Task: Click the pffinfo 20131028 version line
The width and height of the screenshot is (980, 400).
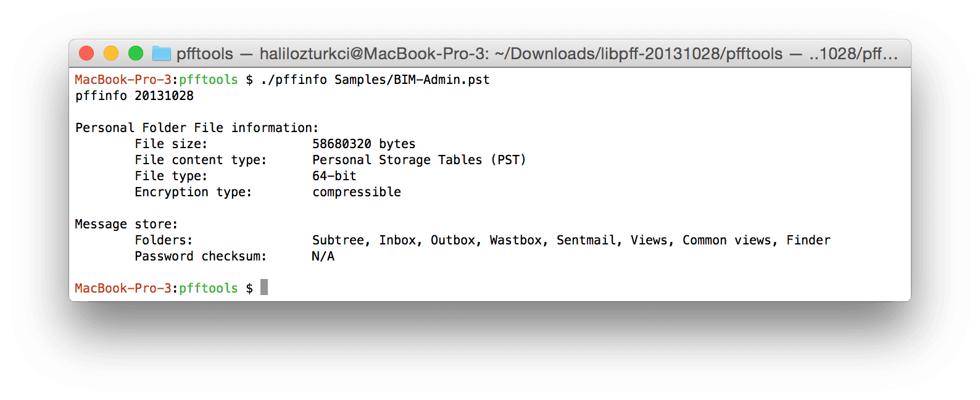Action: coord(135,96)
